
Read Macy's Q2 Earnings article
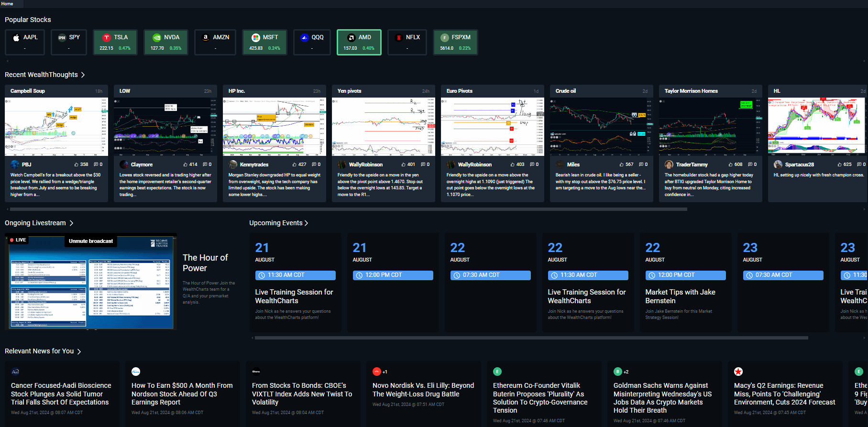785,394
